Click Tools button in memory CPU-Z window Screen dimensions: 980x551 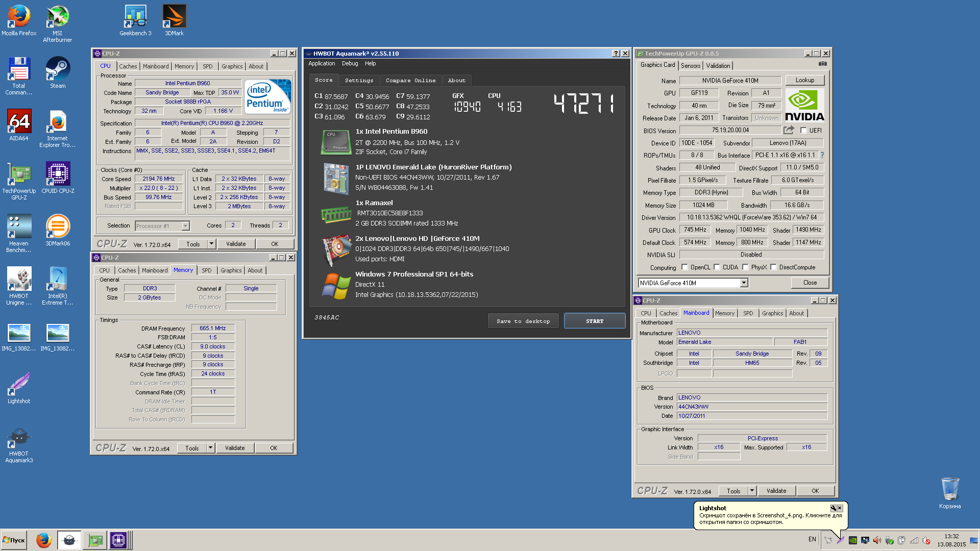coord(192,448)
